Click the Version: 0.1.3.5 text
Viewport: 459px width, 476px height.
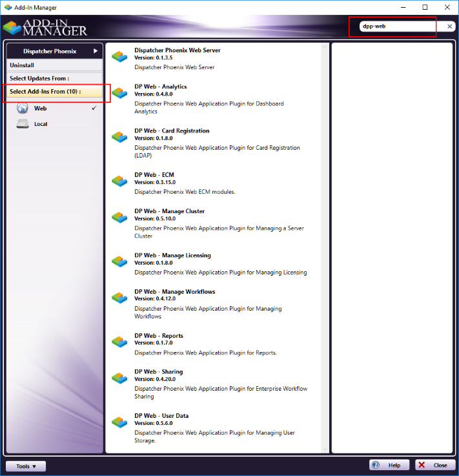pos(154,57)
